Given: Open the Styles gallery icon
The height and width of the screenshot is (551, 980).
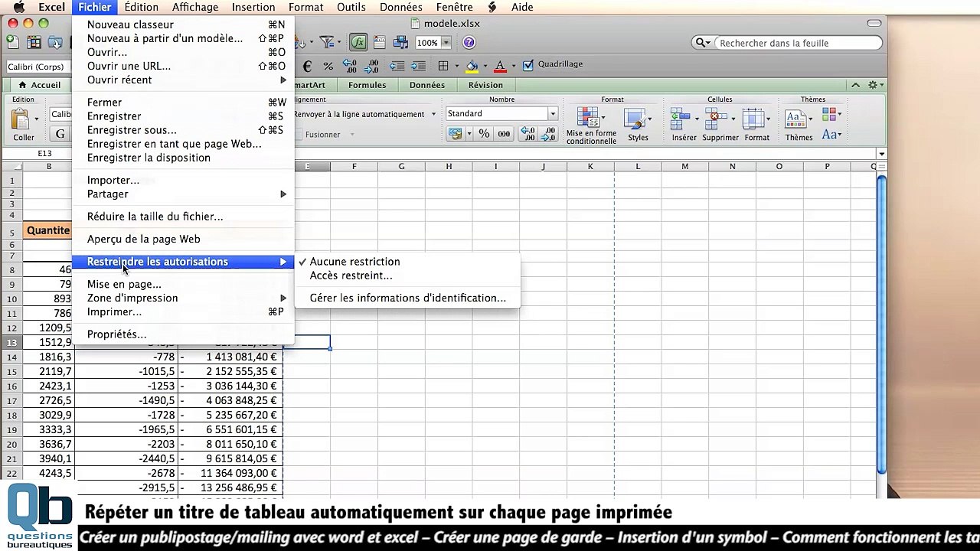Looking at the screenshot, I should click(x=635, y=119).
